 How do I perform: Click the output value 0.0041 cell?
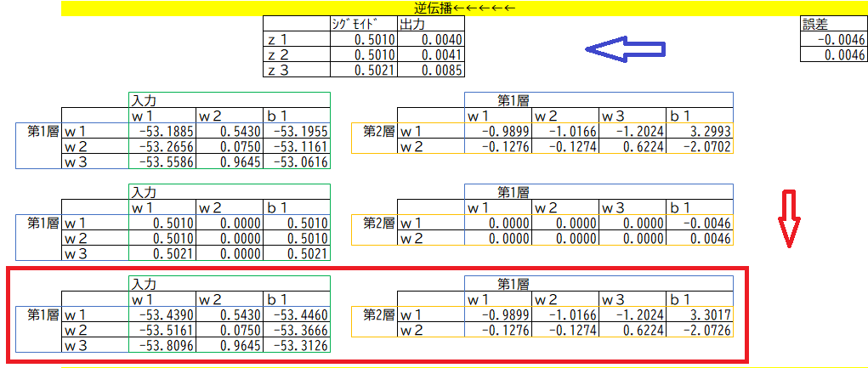431,54
